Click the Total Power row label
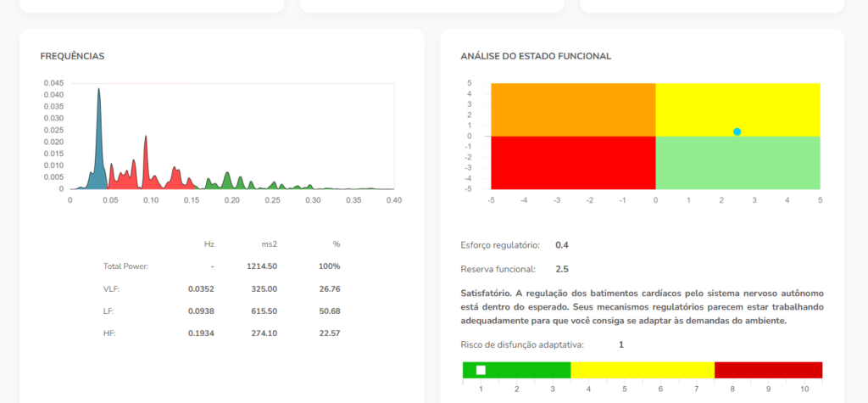 (125, 266)
